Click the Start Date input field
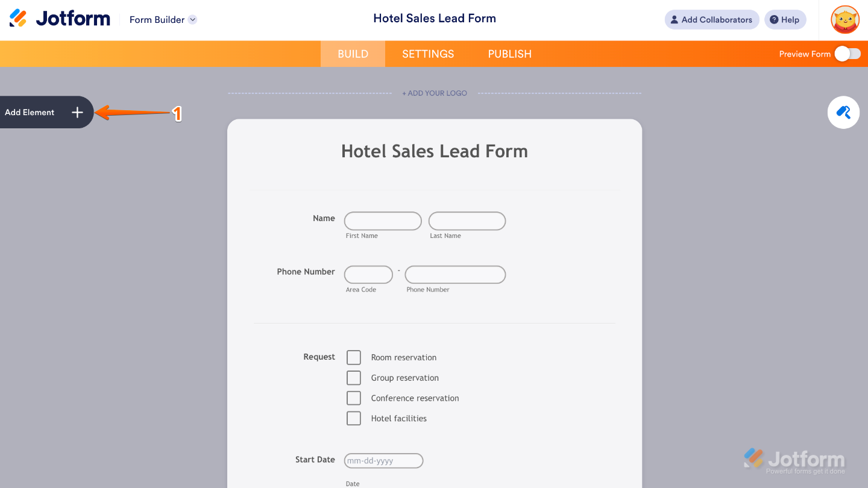This screenshot has width=868, height=488. point(383,460)
